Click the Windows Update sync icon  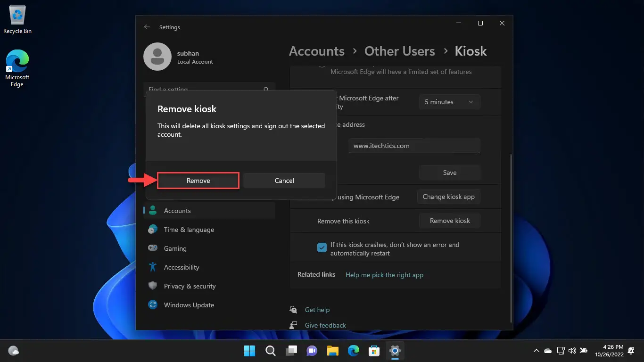click(x=153, y=305)
